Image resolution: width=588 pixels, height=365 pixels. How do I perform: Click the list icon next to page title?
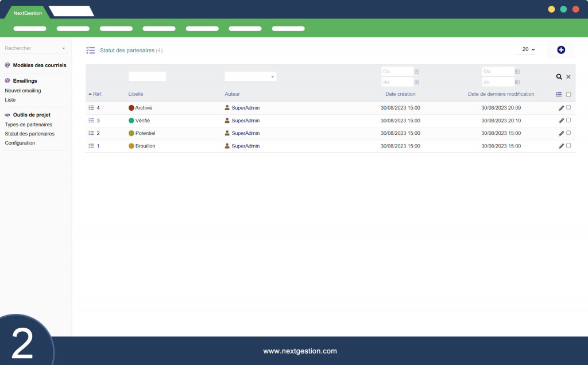coord(90,51)
